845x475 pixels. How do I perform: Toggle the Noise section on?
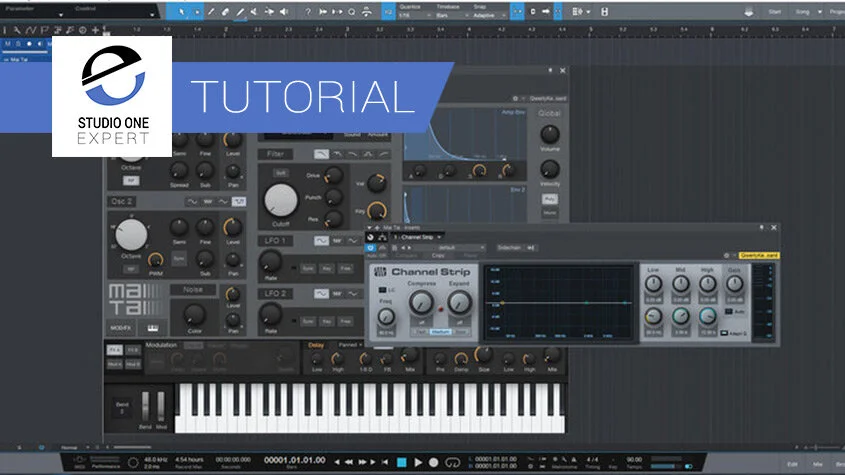192,290
